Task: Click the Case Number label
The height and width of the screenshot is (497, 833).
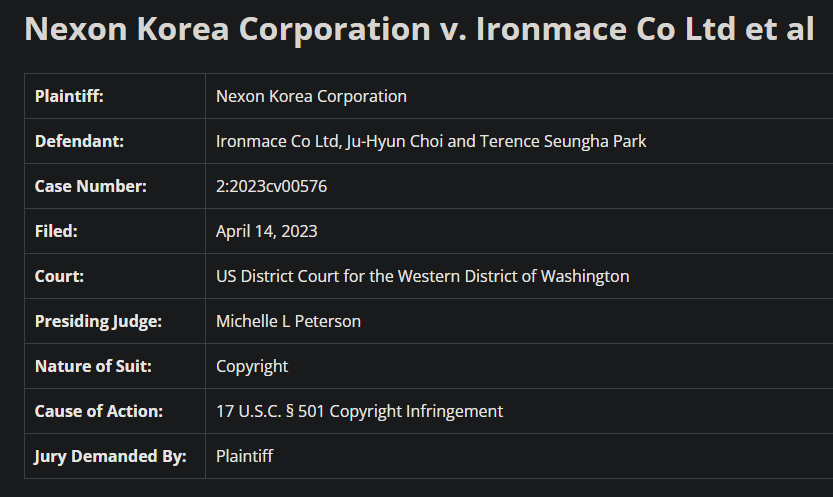Action: 90,186
